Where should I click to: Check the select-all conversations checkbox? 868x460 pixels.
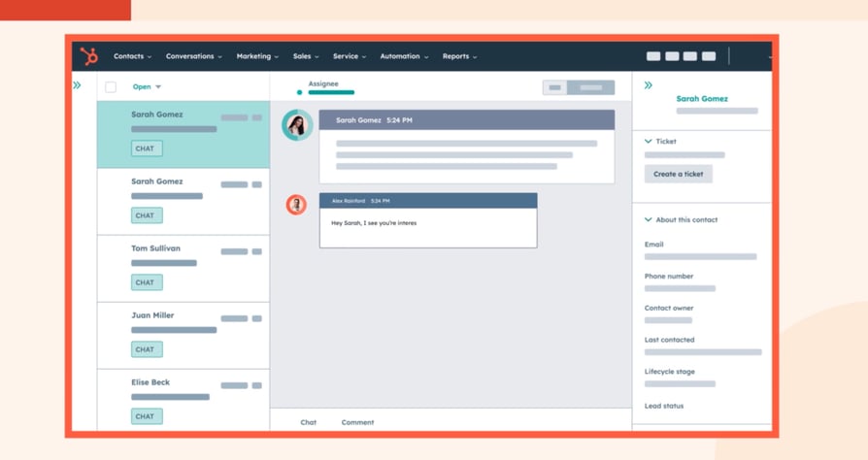coord(111,87)
